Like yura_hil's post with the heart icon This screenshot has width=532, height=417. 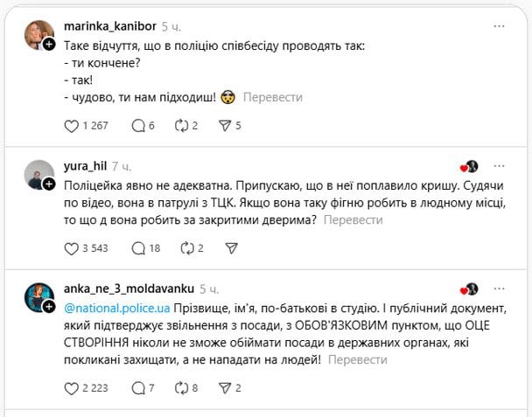(x=72, y=248)
